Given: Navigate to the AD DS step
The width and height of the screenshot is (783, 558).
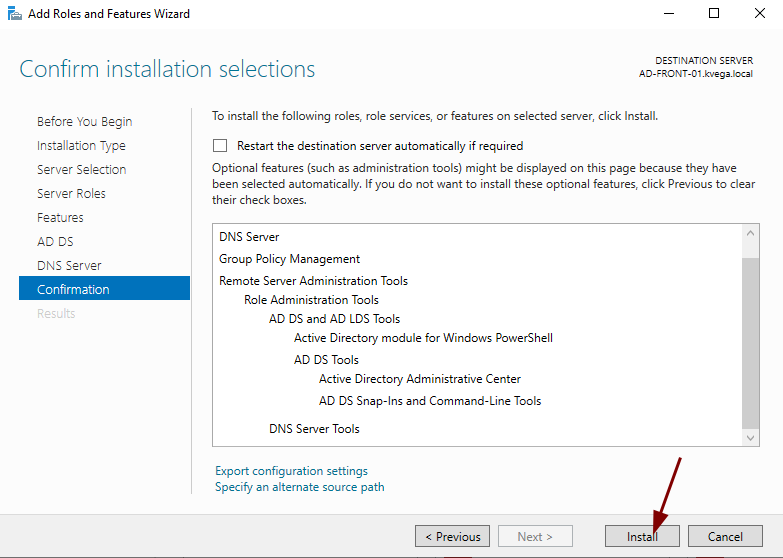Looking at the screenshot, I should point(55,242).
